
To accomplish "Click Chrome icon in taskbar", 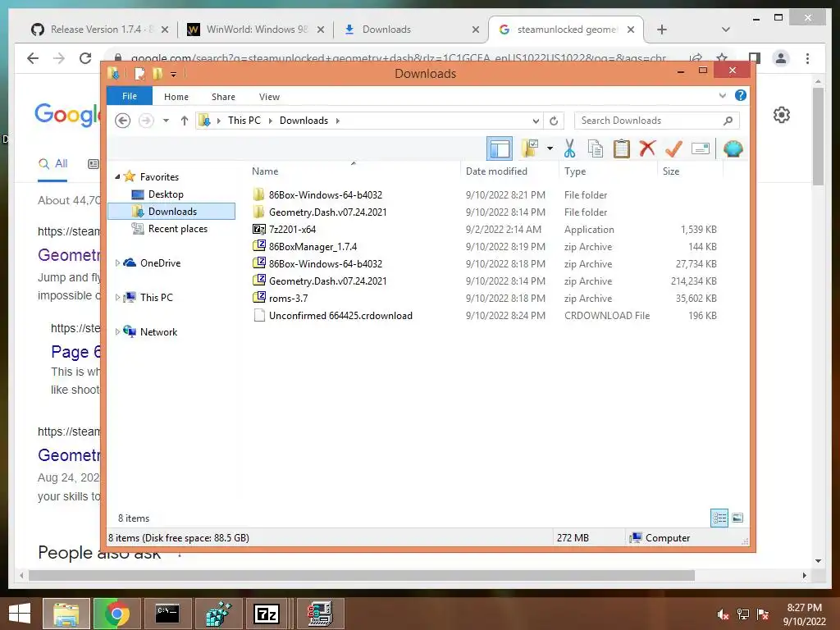I will (x=116, y=614).
